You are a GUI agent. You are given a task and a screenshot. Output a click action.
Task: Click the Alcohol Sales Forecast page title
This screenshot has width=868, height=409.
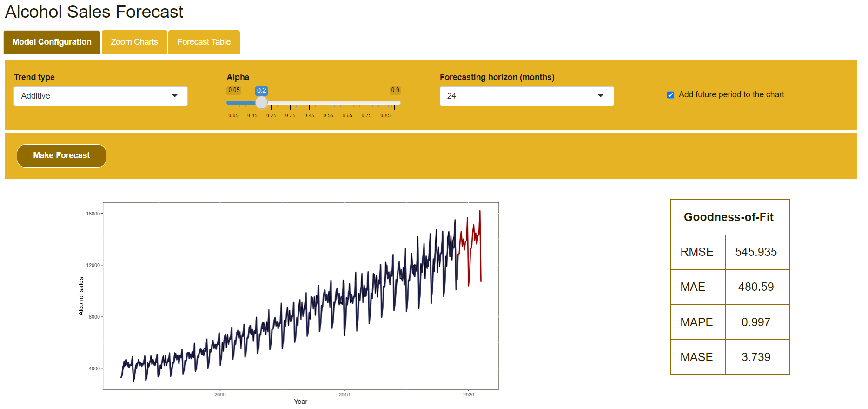(94, 12)
